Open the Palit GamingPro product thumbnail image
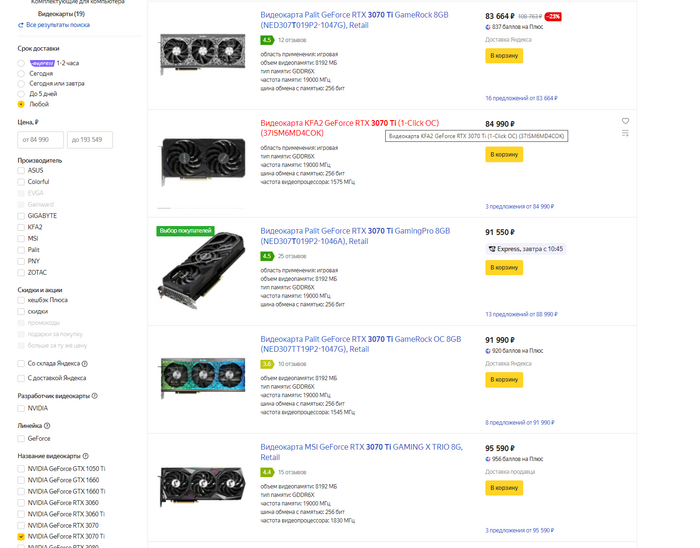The width and height of the screenshot is (700, 548). [203, 270]
